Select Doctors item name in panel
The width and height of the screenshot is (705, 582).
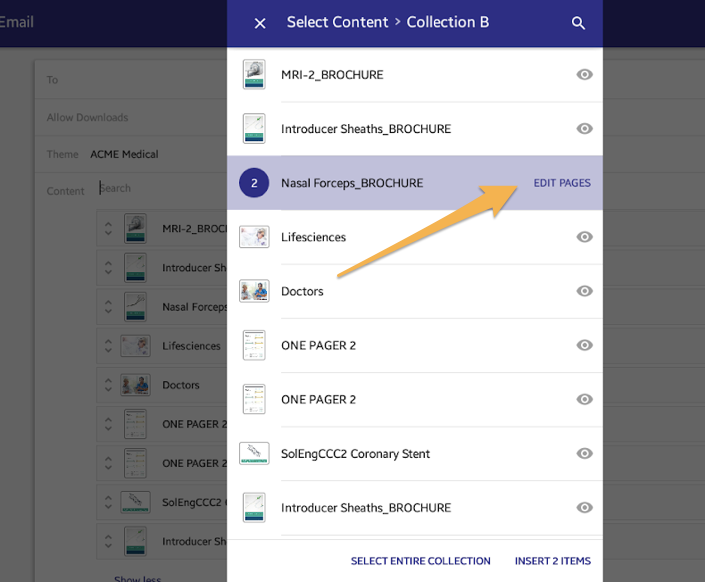tap(302, 291)
